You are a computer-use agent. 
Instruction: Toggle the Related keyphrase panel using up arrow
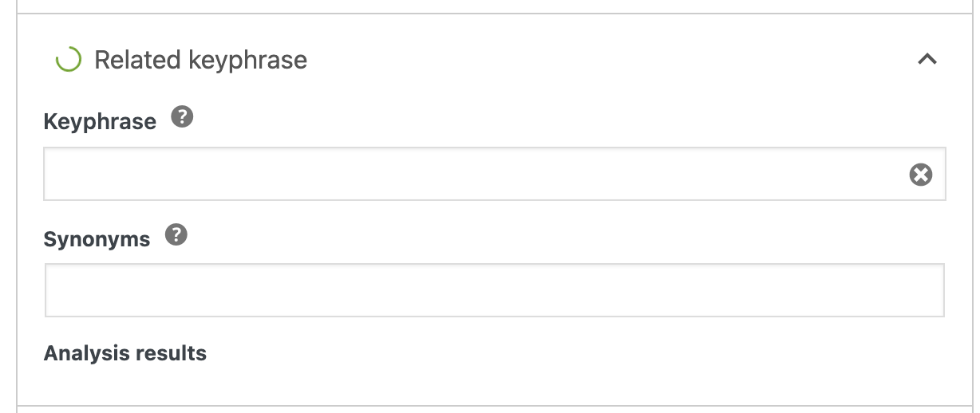[x=927, y=59]
